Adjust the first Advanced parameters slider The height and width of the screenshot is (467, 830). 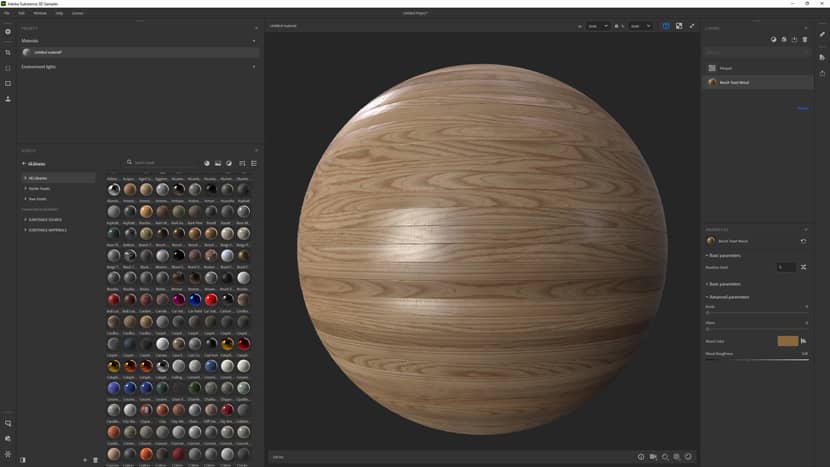coord(757,313)
